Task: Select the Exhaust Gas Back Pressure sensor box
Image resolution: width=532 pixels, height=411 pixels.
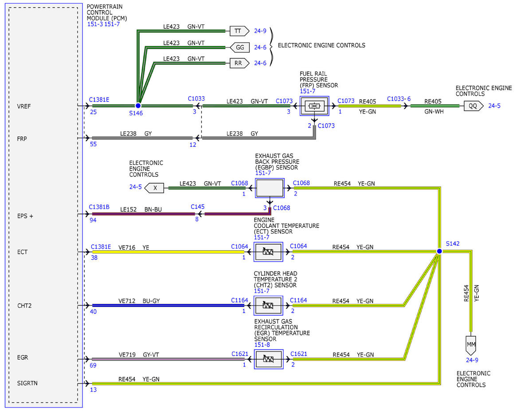Action: tap(270, 188)
